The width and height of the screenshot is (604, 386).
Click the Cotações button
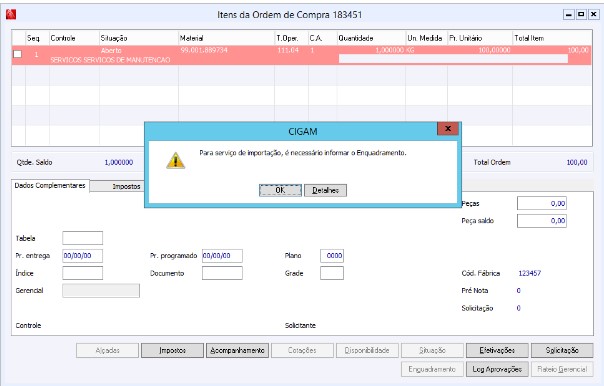302,351
